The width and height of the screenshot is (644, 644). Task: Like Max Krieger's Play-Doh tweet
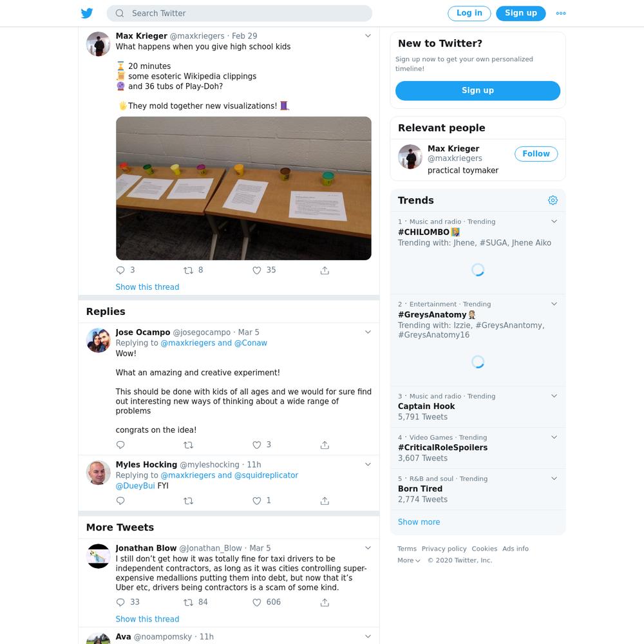[x=257, y=270]
